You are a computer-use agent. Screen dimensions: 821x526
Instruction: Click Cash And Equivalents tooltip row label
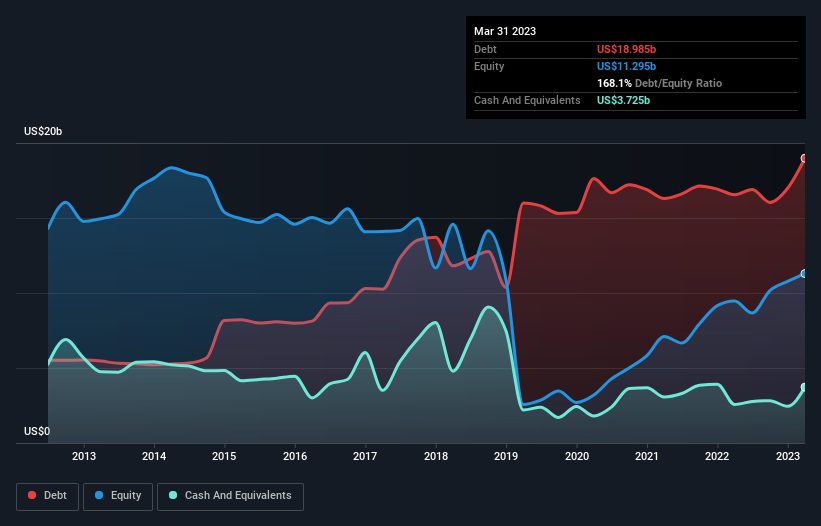(527, 100)
